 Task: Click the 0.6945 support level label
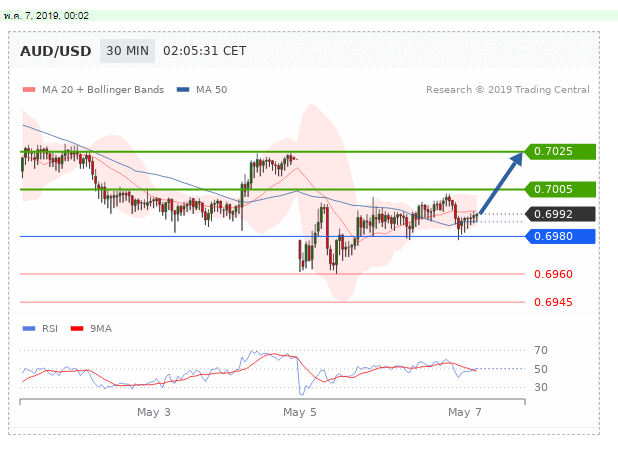coord(553,302)
